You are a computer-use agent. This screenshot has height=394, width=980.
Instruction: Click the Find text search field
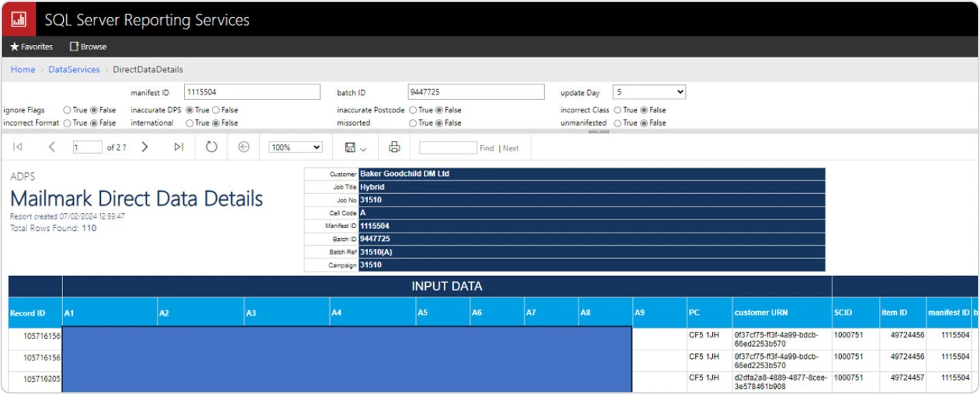coord(448,147)
